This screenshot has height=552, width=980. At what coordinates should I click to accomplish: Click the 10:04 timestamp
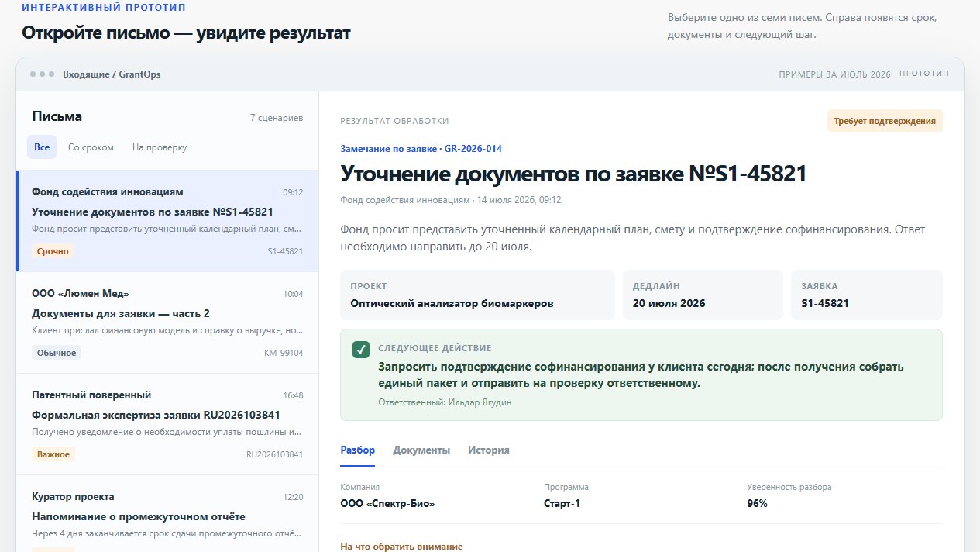(x=293, y=294)
